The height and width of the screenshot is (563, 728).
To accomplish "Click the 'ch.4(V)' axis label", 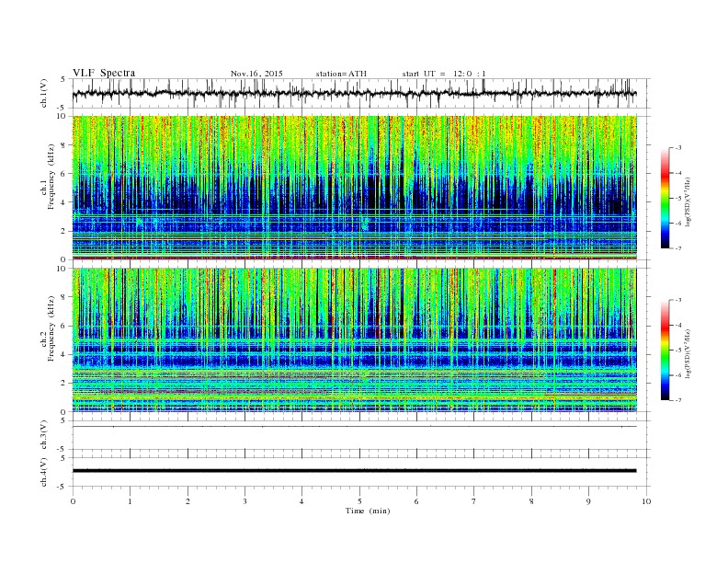I will click(44, 472).
